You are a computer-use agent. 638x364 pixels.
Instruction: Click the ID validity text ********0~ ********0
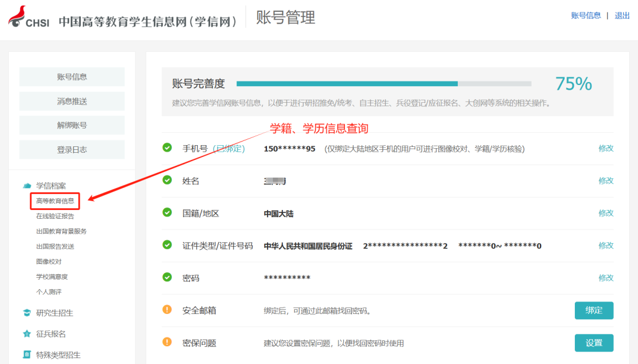pos(500,246)
